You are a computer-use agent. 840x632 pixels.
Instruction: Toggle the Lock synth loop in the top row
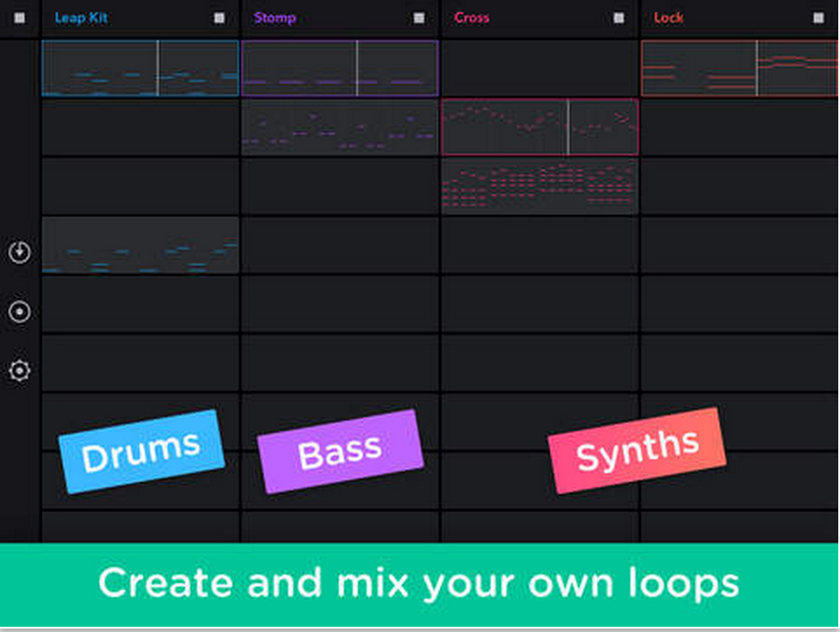[740, 68]
